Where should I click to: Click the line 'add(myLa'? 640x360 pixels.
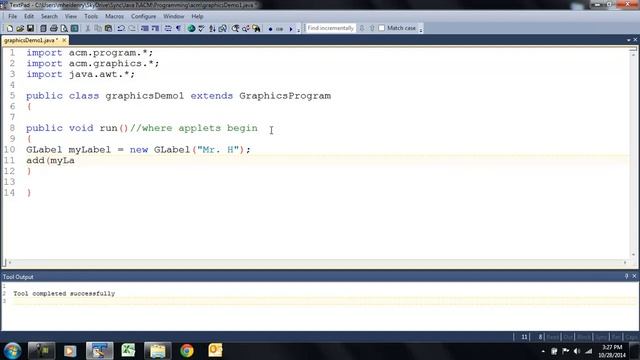click(x=50, y=160)
